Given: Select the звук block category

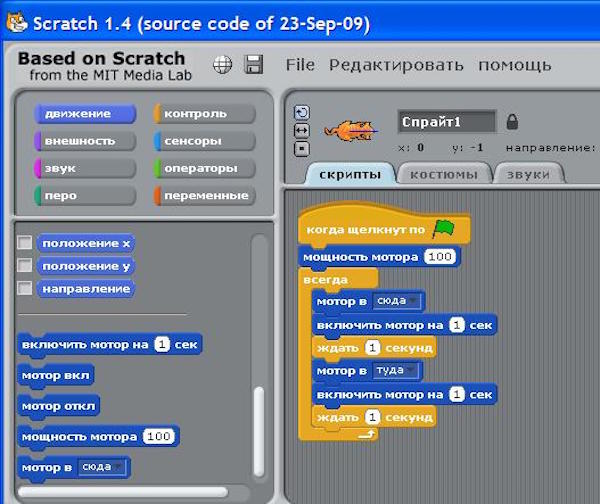Looking at the screenshot, I should pos(85,168).
